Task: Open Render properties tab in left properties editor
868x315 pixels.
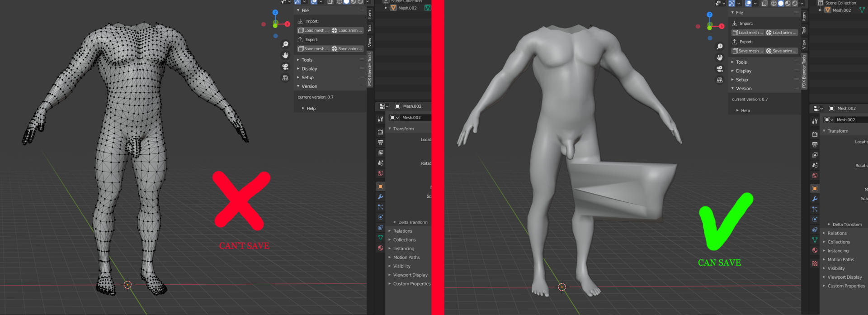Action: tap(380, 132)
